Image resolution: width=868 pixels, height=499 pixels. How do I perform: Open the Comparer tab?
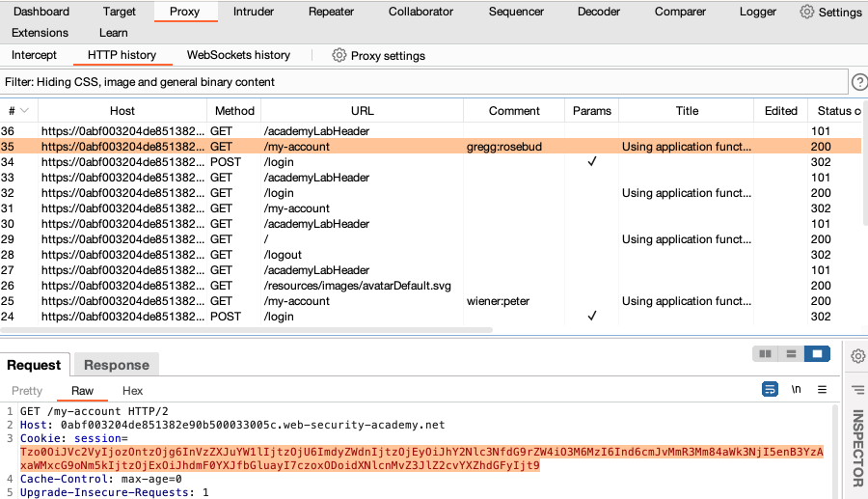coord(680,12)
